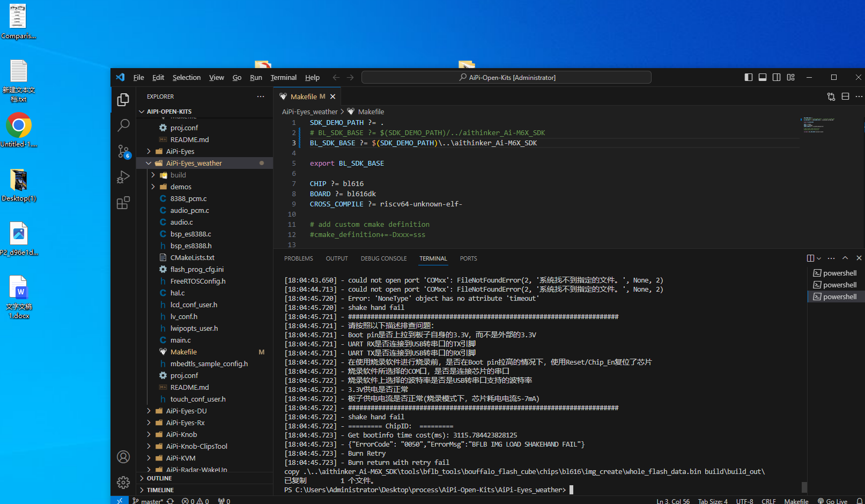Click the terminal vertical scrollbar
The width and height of the screenshot is (865, 504).
[x=804, y=486]
